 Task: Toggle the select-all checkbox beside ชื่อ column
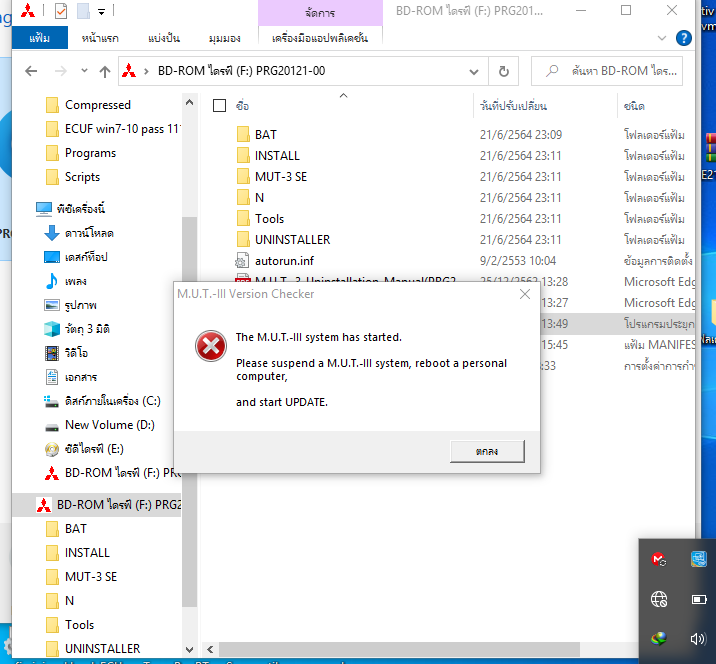click(x=220, y=105)
